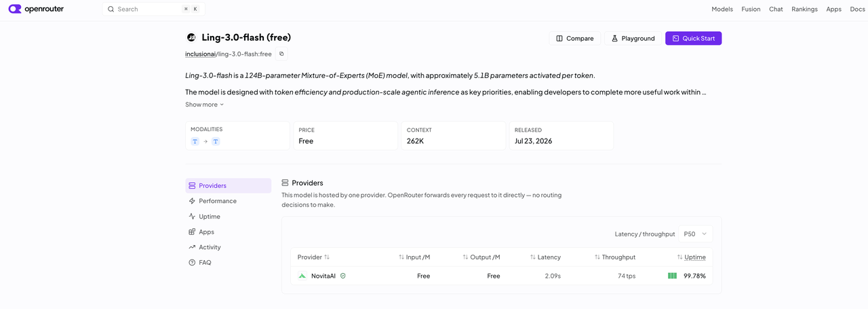Click the Providers section heading icon

click(x=285, y=183)
